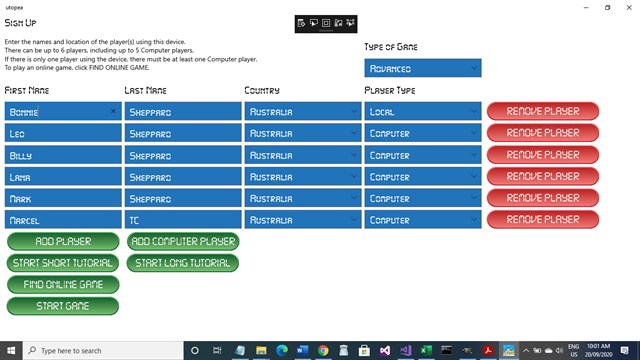Remove player Marcel TC
This screenshot has height=360, width=640.
[x=543, y=220]
